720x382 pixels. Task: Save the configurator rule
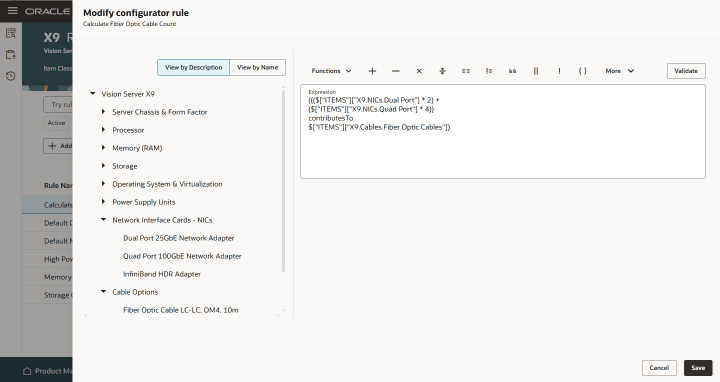(698, 368)
